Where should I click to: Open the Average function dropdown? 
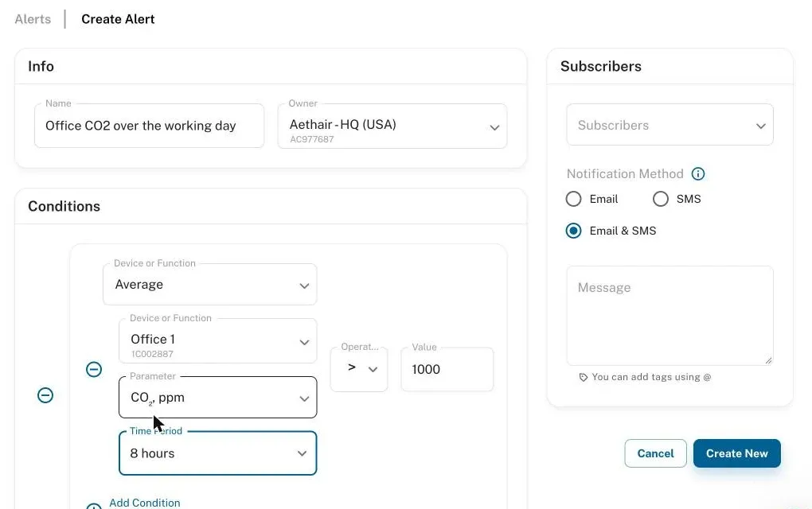pos(209,285)
